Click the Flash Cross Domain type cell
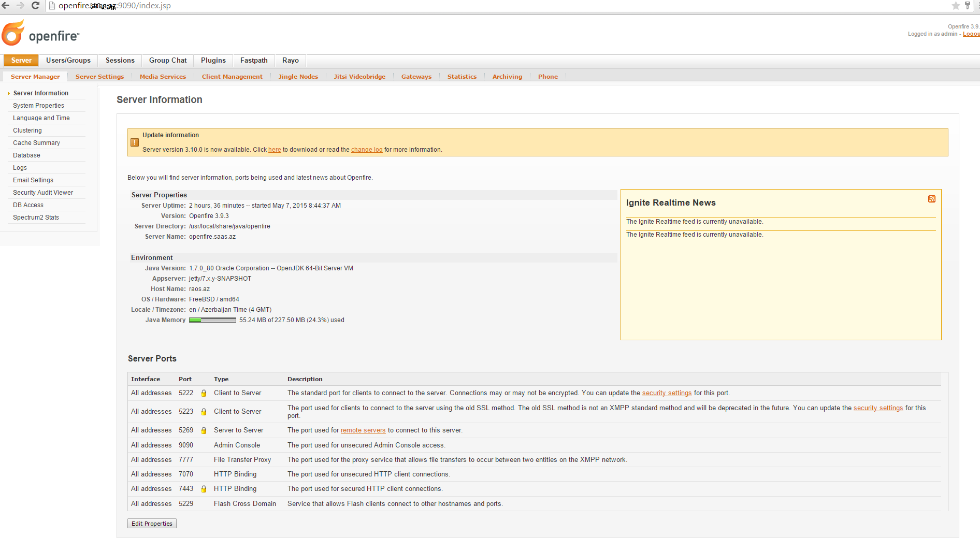The height and width of the screenshot is (550, 980). pyautogui.click(x=245, y=504)
